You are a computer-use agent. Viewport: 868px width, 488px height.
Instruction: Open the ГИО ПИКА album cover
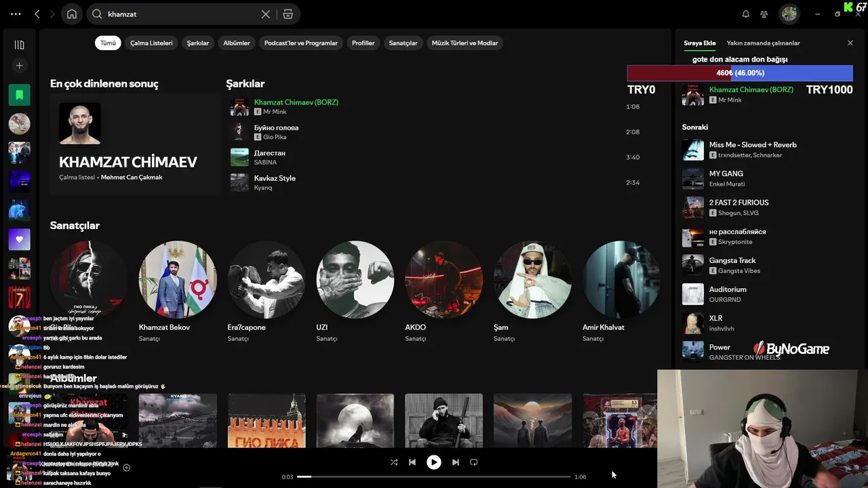pyautogui.click(x=267, y=420)
